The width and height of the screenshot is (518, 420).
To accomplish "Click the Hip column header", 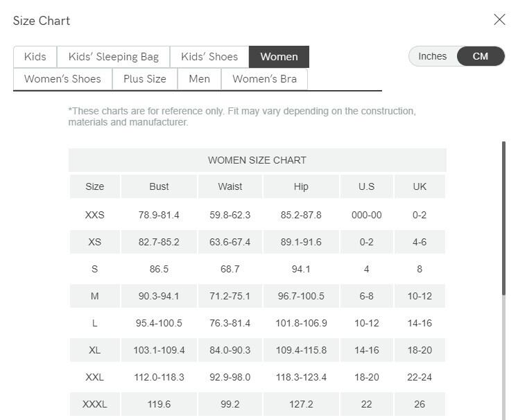I will point(301,186).
